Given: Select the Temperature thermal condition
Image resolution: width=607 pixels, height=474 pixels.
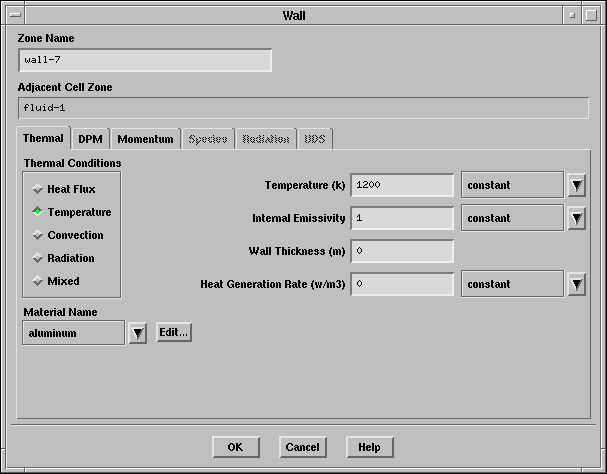Looking at the screenshot, I should click(72, 212).
